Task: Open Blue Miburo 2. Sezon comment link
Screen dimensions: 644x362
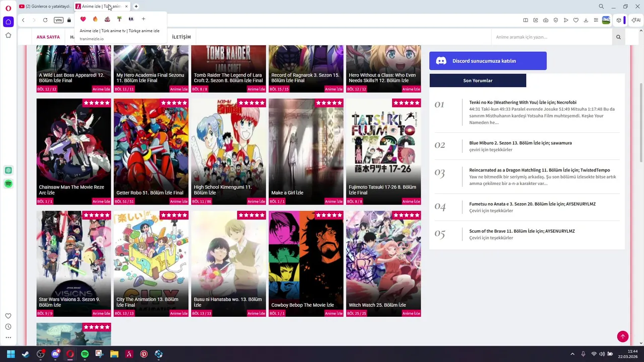Action: click(x=520, y=143)
